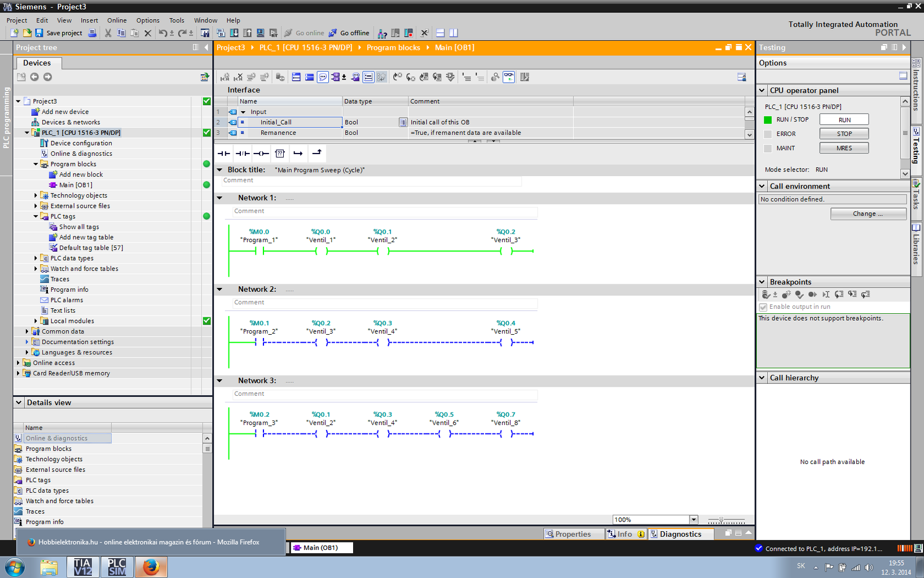Click the copy icon in main toolbar

coord(121,33)
